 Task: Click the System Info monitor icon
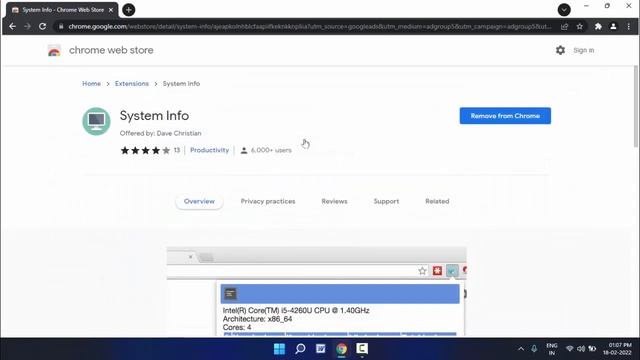pos(96,121)
